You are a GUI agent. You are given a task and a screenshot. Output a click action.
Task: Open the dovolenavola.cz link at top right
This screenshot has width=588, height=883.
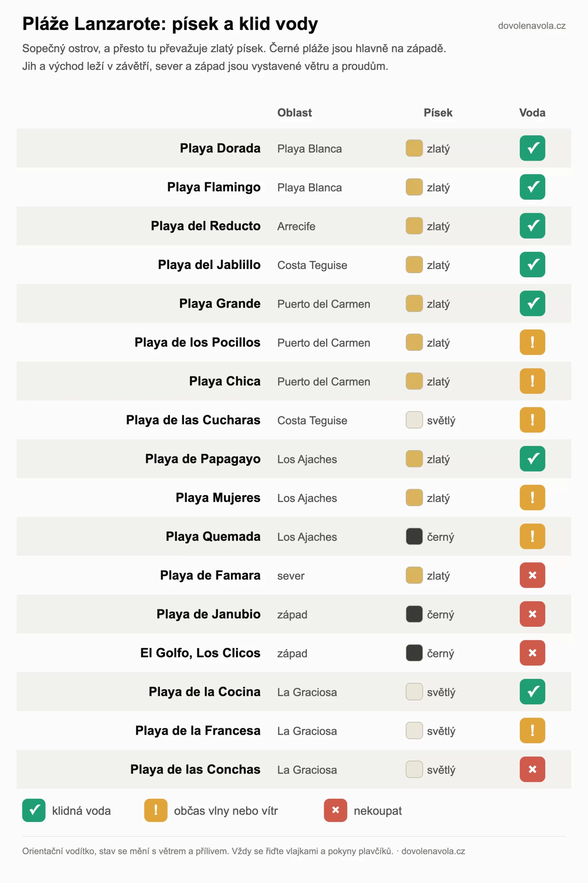[531, 26]
